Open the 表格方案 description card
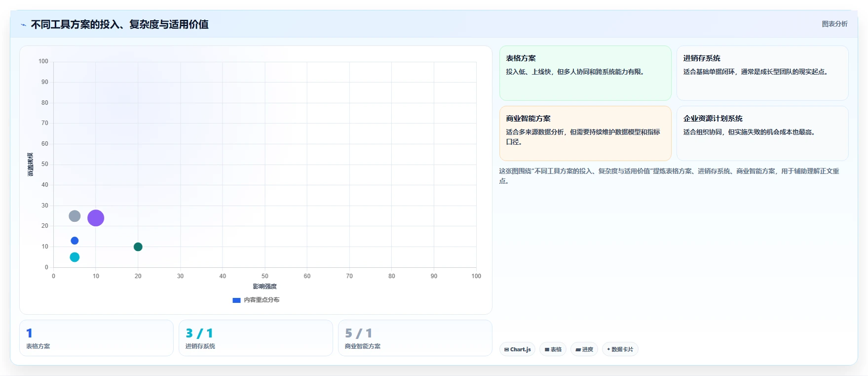Screen dimensions: 868x376 (585, 73)
